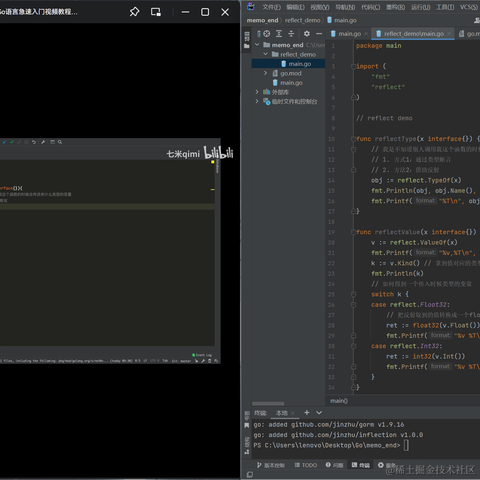
Task: Open the 视图(V) menu
Action: pos(320,7)
